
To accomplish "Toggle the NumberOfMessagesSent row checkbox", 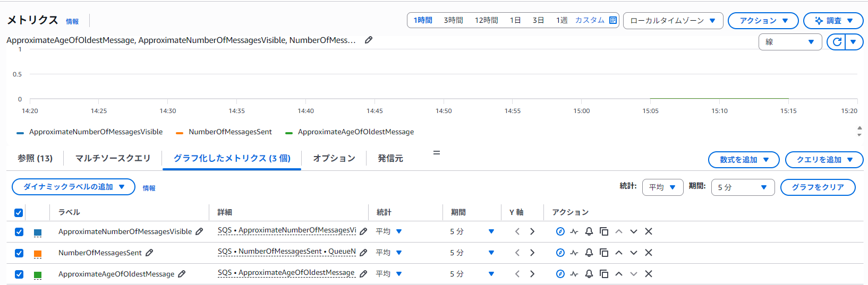I will (19, 253).
